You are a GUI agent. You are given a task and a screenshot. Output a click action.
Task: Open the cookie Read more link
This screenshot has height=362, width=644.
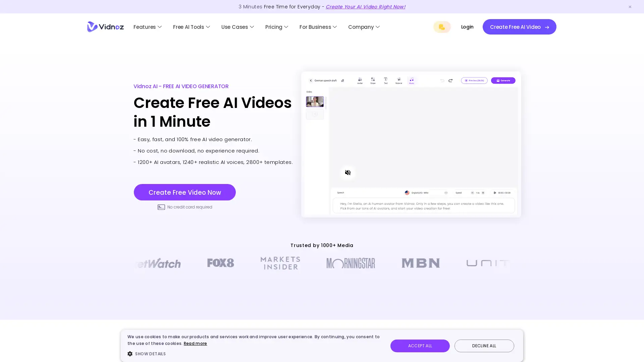click(195, 344)
